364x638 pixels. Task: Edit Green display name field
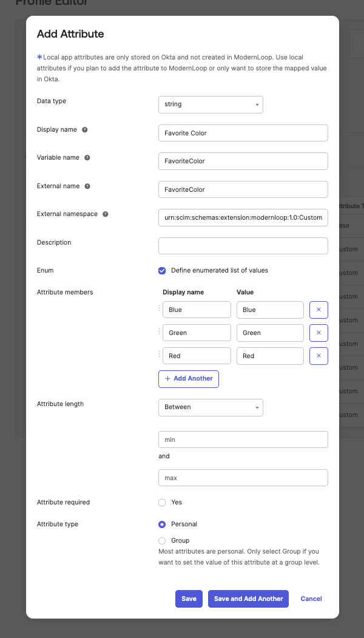[x=197, y=333]
